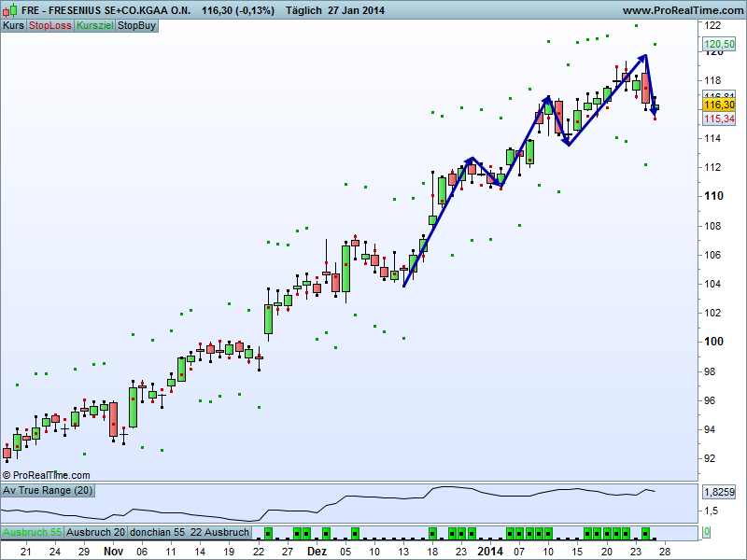Open the Av True Range (20) indicator label
This screenshot has width=747, height=560.
pos(48,491)
